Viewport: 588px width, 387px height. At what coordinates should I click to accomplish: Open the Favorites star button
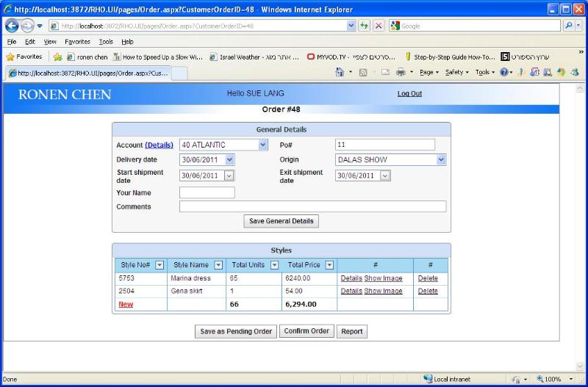point(24,57)
